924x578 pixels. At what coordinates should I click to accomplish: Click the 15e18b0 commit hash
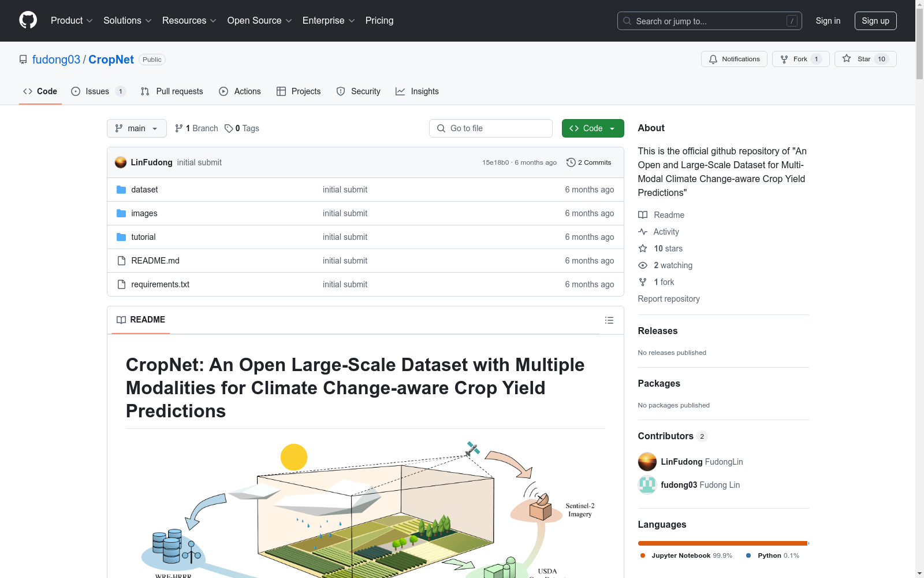495,162
